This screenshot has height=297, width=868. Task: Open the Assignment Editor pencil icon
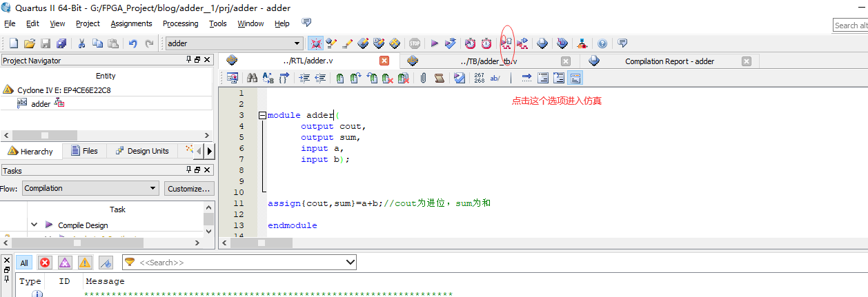coord(347,43)
